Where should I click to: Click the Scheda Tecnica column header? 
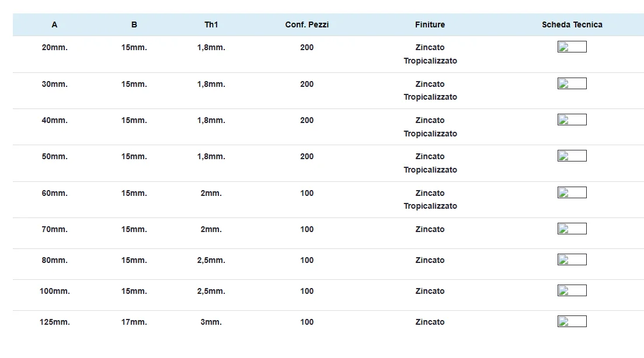click(572, 24)
